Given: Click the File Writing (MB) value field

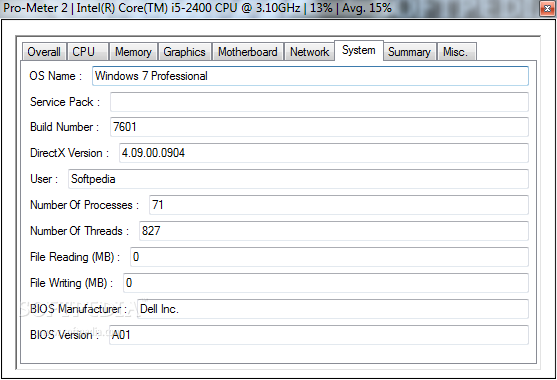Looking at the screenshot, I should pos(326,283).
